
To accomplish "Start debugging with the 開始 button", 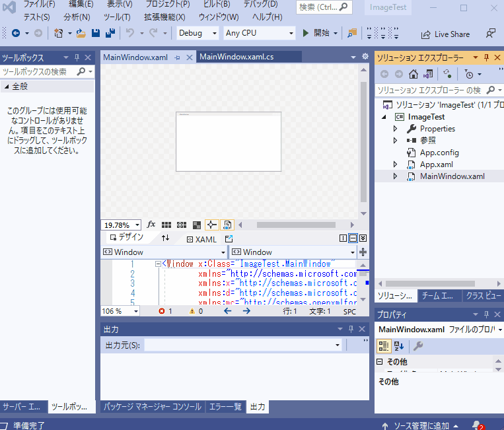I will 316,33.
